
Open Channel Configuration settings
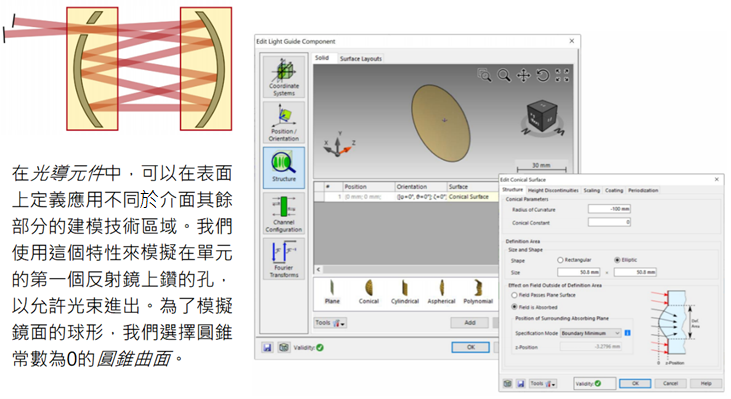[x=283, y=213]
